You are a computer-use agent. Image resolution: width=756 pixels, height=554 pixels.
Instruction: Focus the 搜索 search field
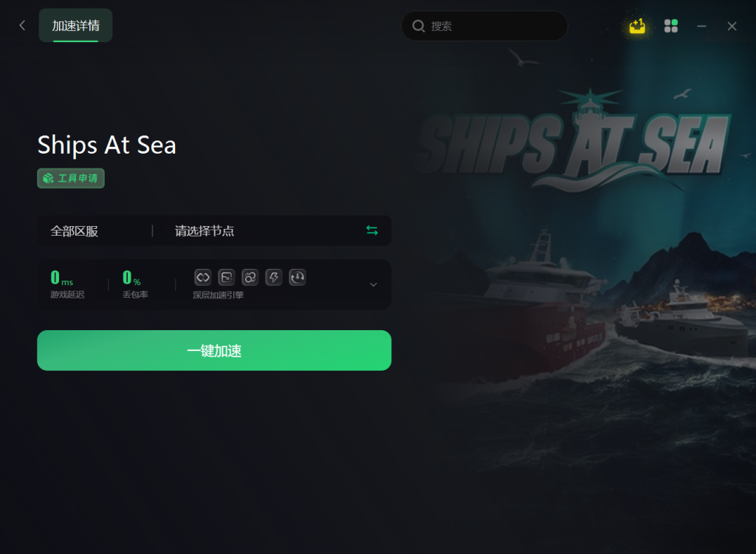[484, 26]
